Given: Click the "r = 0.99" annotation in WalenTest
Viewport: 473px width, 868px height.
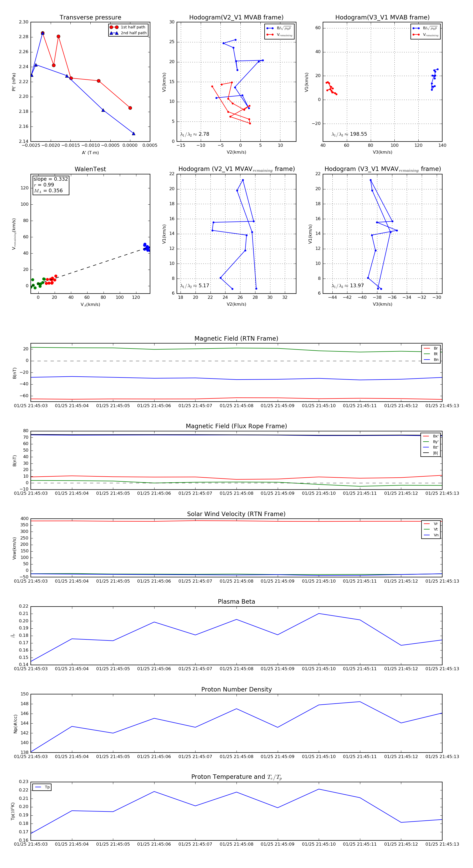Looking at the screenshot, I should click(44, 185).
